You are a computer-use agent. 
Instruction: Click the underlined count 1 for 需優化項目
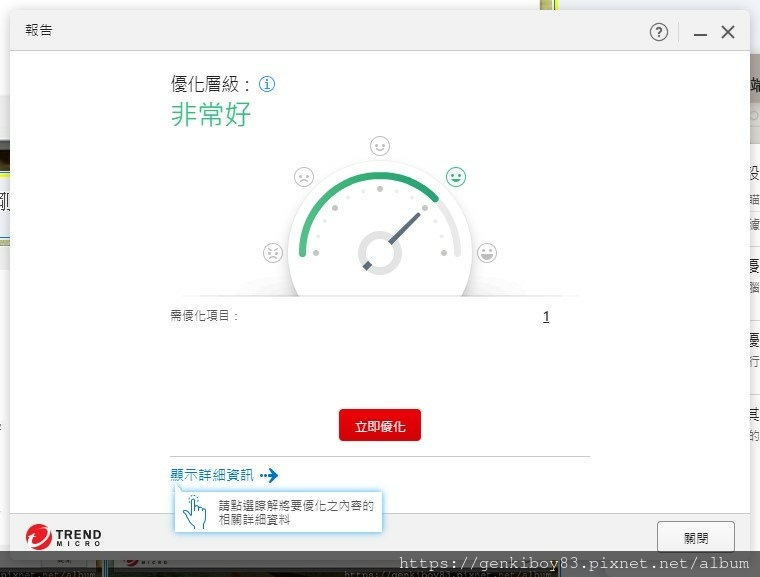click(x=546, y=317)
